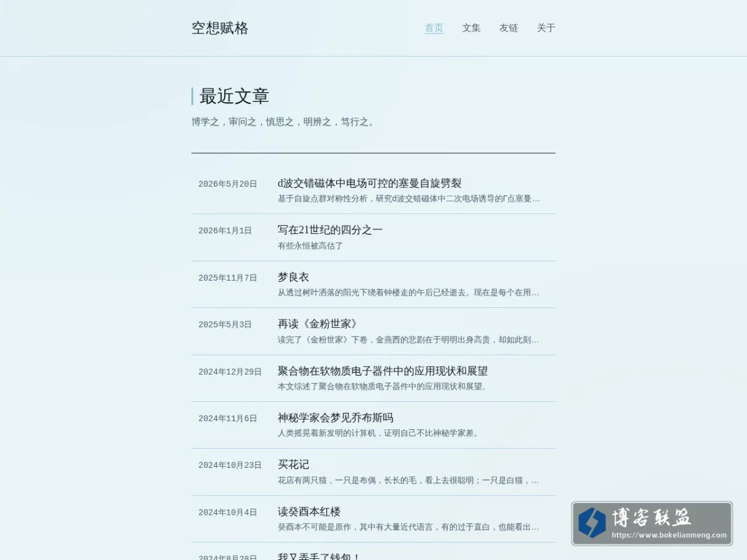This screenshot has width=747, height=560.
Task: Open article d波交错磁体中电场可控的塞曼自旋劈裂
Action: coord(370,183)
